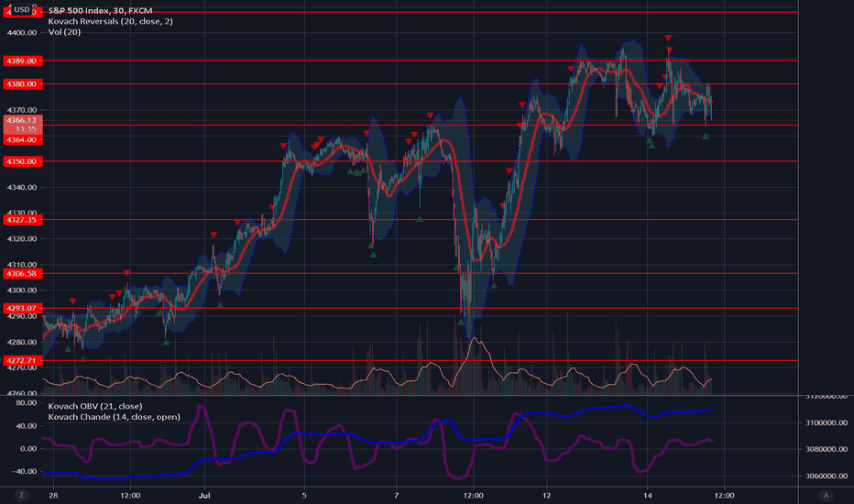This screenshot has height=504, width=854.
Task: Click the 4364.00 red price label
Action: pos(23,140)
